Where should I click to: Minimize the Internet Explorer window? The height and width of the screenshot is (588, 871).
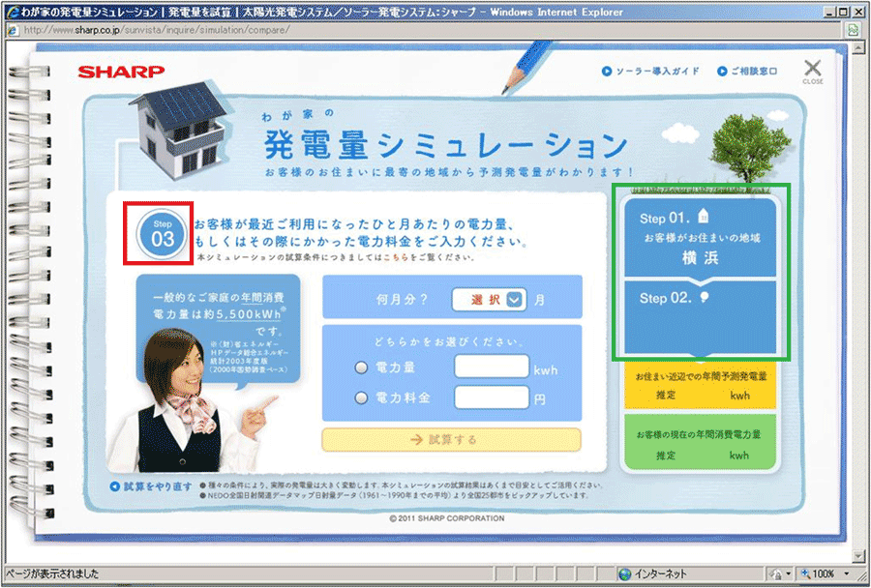pos(830,12)
